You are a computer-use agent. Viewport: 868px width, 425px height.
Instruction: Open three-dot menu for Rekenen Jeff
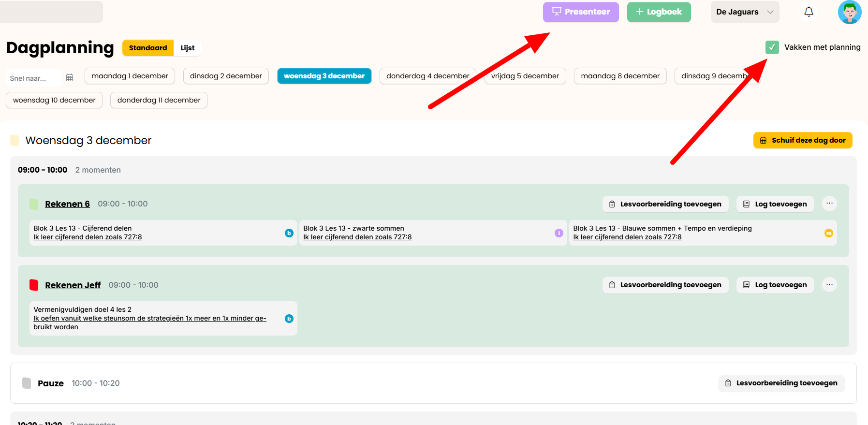[829, 285]
